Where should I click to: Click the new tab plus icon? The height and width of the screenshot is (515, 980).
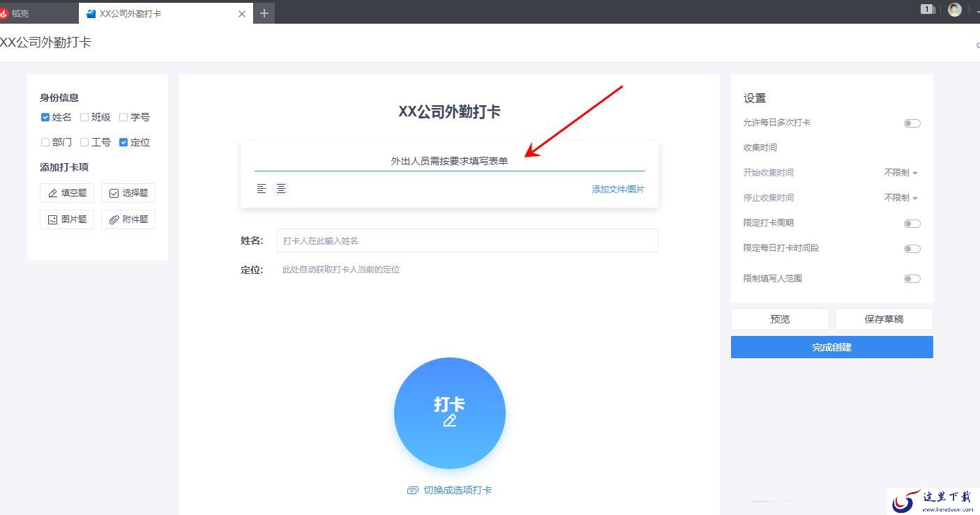click(x=264, y=13)
